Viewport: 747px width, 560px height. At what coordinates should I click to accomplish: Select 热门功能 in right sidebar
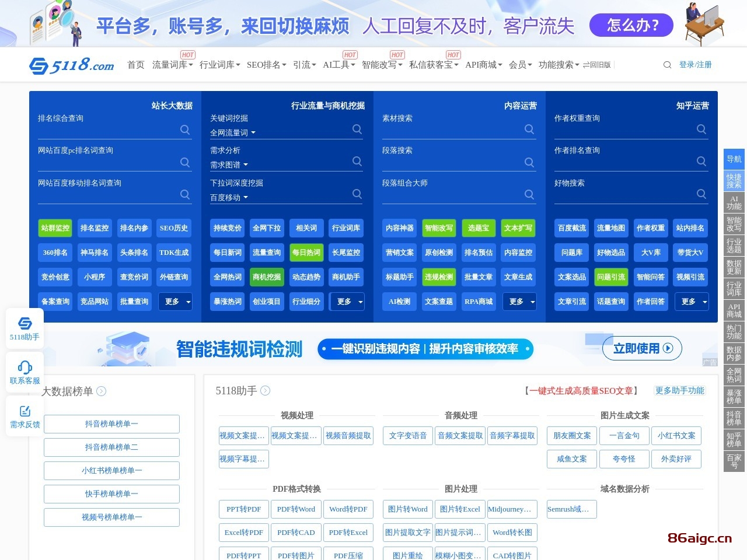pyautogui.click(x=734, y=332)
